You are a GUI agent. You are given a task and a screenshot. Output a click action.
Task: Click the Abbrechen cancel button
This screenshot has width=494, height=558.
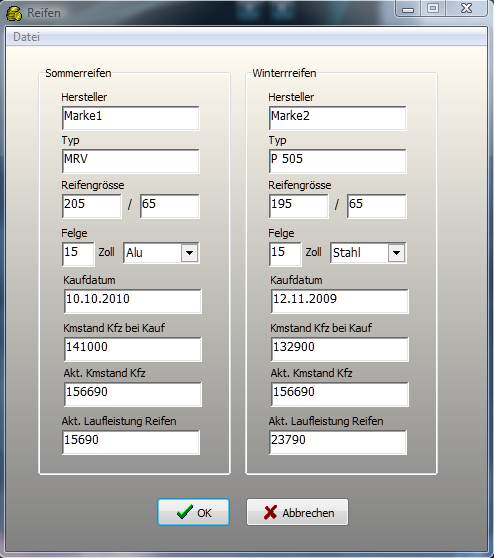click(x=297, y=512)
